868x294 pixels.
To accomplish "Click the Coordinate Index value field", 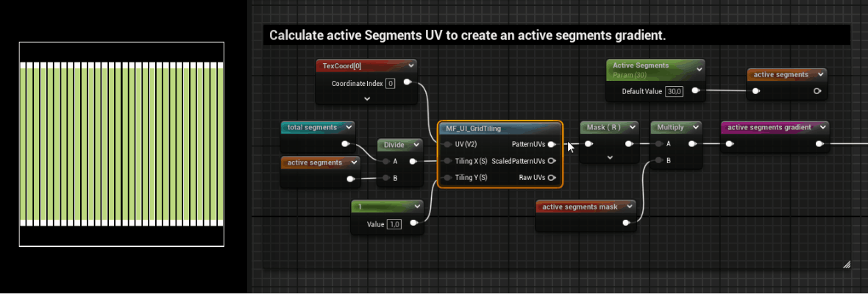I will click(391, 83).
